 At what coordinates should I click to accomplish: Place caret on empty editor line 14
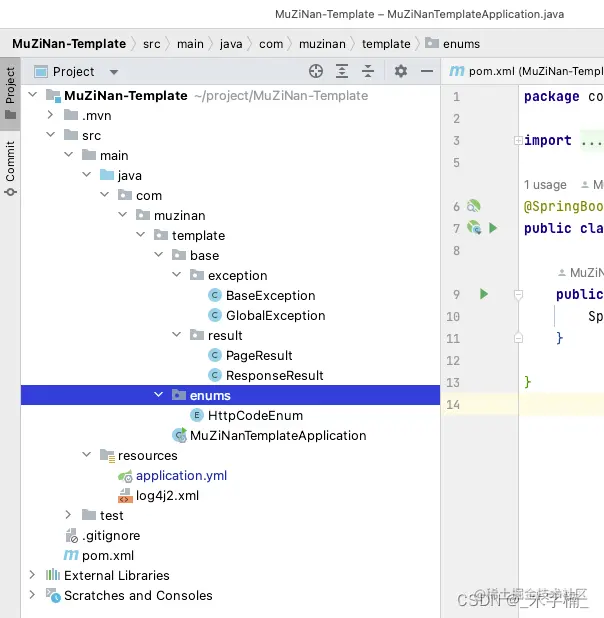click(561, 404)
